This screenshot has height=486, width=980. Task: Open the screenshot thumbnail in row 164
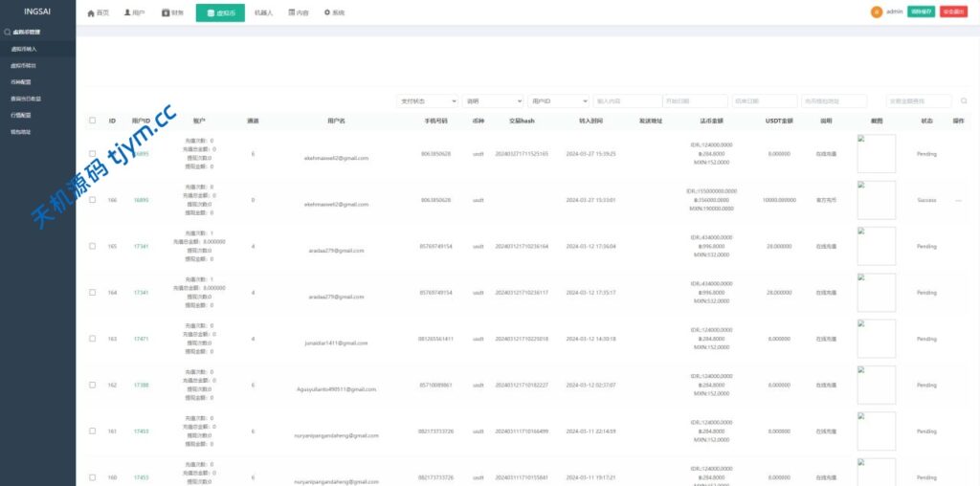point(876,292)
